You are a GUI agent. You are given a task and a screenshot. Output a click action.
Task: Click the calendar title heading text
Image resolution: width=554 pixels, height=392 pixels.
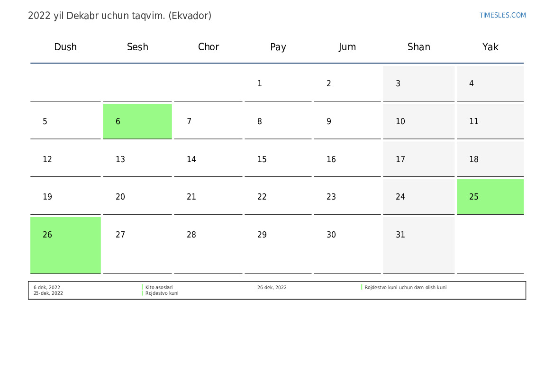pyautogui.click(x=119, y=16)
